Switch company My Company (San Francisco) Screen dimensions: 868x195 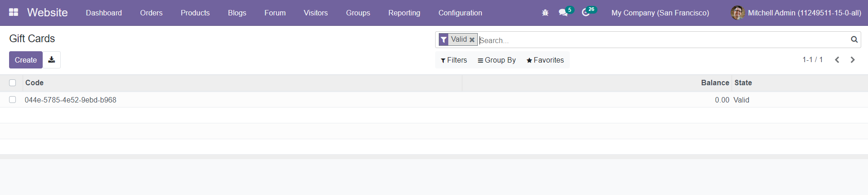[x=660, y=13]
